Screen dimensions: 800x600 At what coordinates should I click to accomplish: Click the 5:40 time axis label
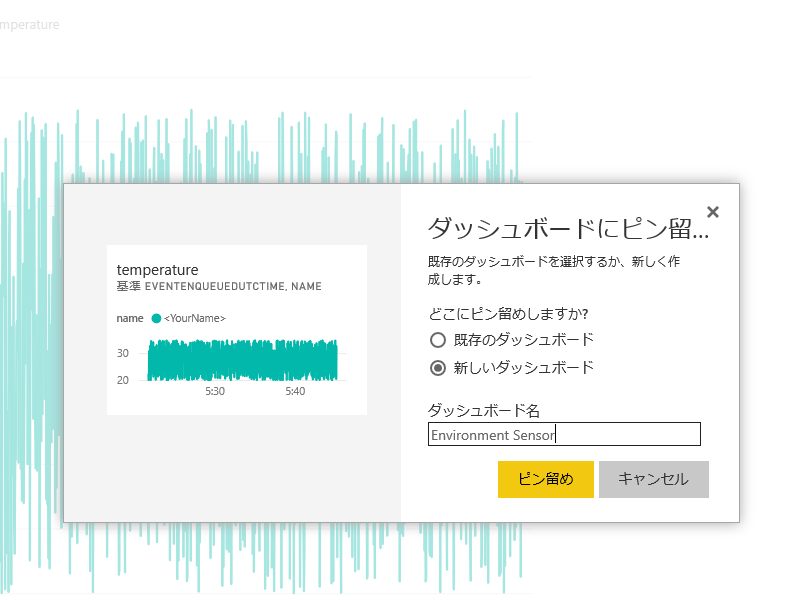pyautogui.click(x=294, y=392)
